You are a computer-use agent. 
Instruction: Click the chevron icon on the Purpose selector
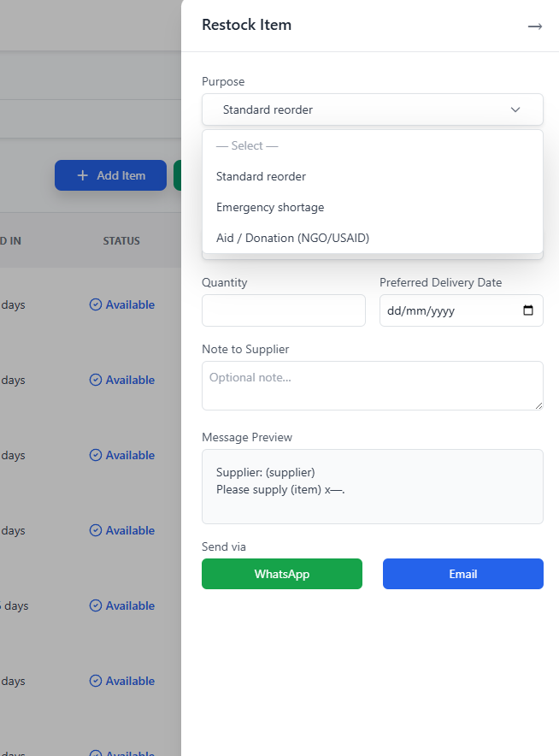[515, 109]
